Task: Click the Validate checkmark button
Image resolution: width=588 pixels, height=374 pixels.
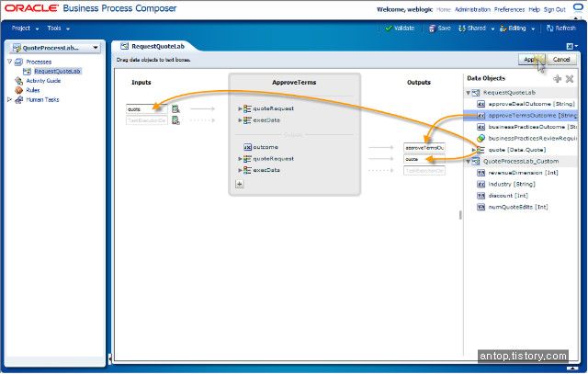Action: tap(400, 28)
